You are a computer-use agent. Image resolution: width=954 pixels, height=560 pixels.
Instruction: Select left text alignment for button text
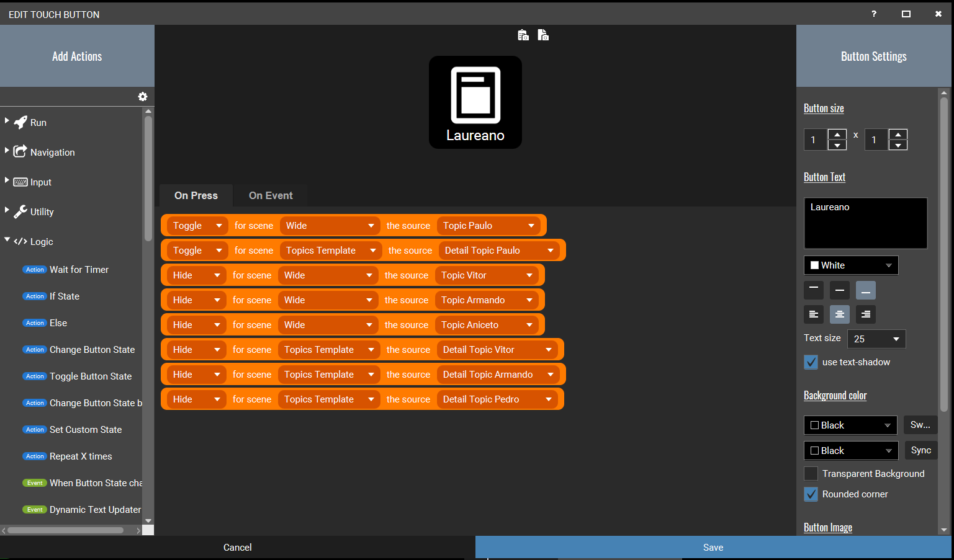[x=814, y=314]
